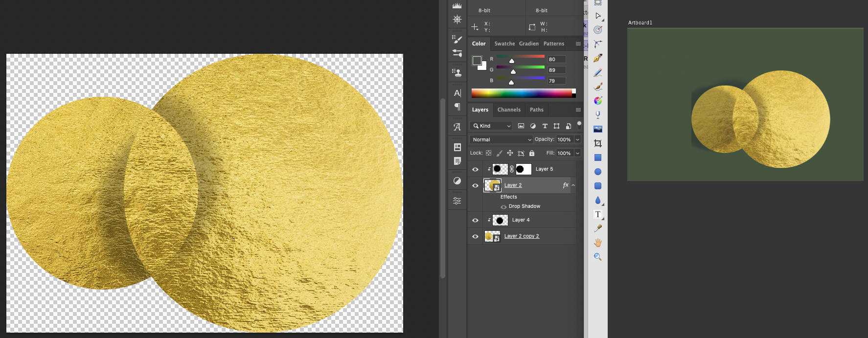Switch to the Swatches tab

coord(504,44)
